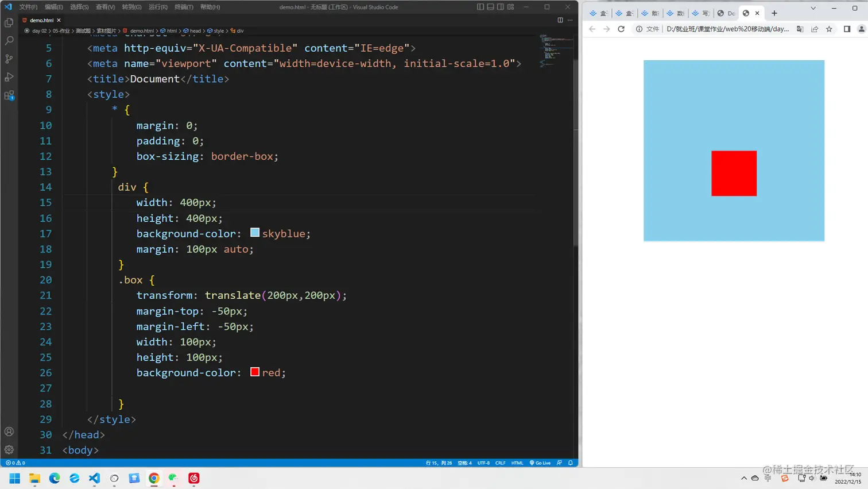868x489 pixels.
Task: Click the split editor right icon
Action: coord(560,20)
